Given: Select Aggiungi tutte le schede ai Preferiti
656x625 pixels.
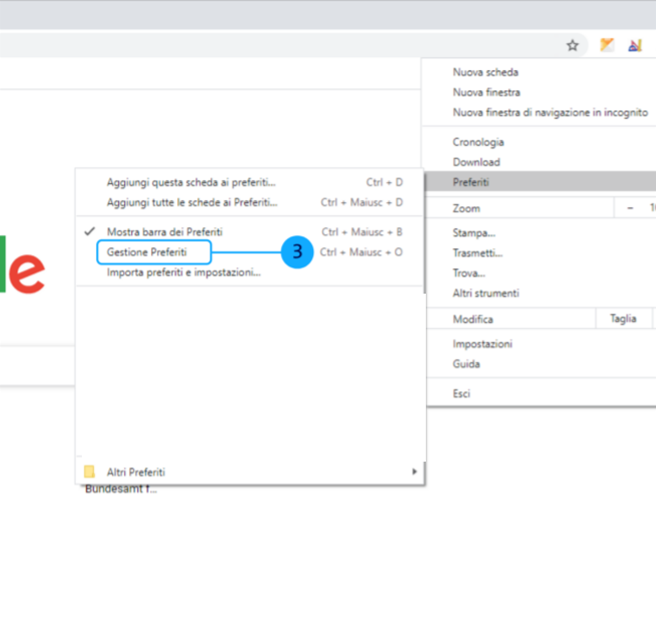Looking at the screenshot, I should (192, 202).
